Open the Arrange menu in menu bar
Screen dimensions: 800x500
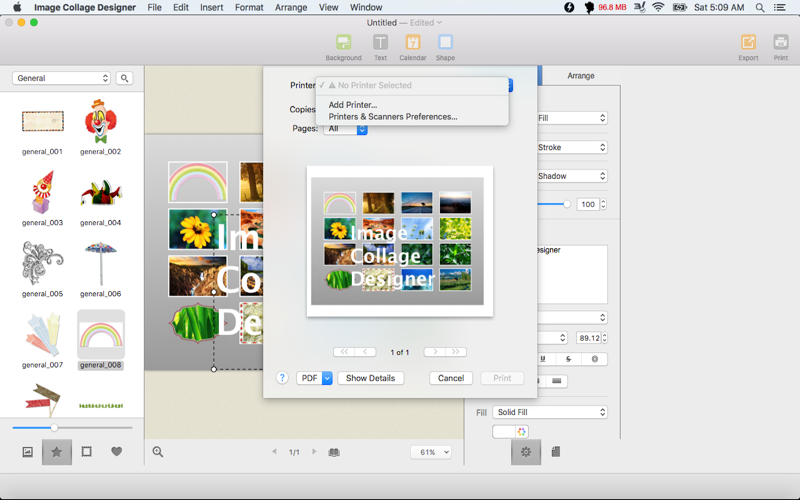click(291, 7)
